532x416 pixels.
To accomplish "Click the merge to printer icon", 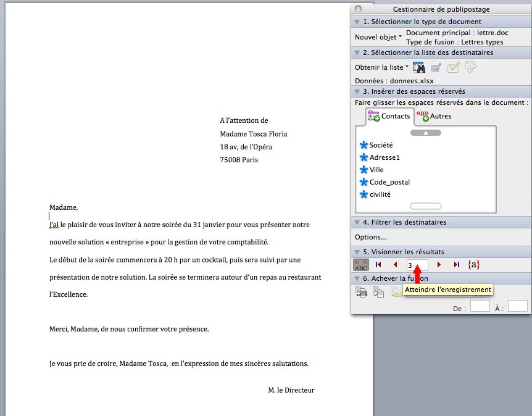I will pyautogui.click(x=362, y=291).
